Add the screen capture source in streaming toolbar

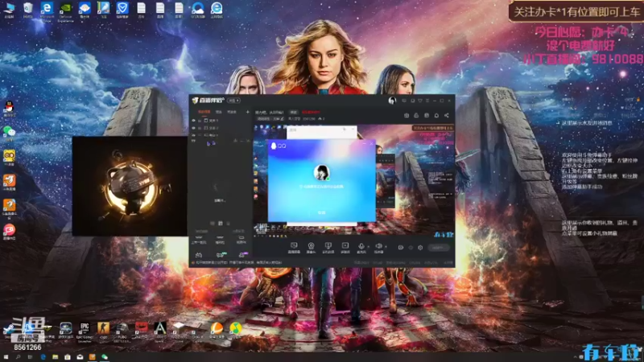point(294,247)
